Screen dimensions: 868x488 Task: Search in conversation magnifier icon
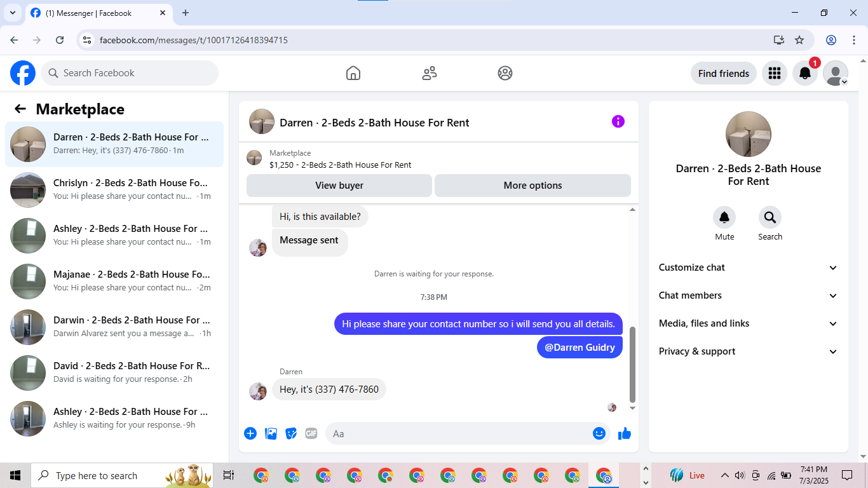(770, 218)
